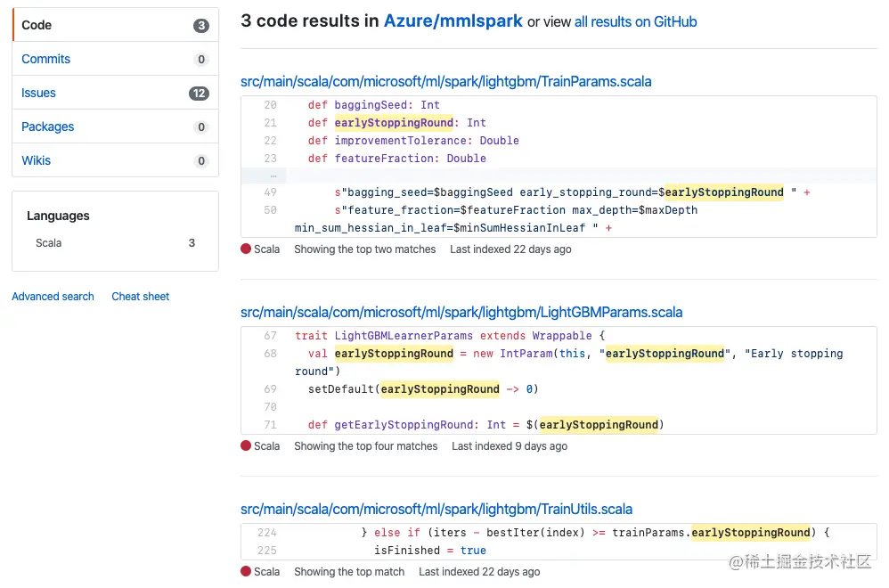Click the Code count badge showing 3

[200, 26]
